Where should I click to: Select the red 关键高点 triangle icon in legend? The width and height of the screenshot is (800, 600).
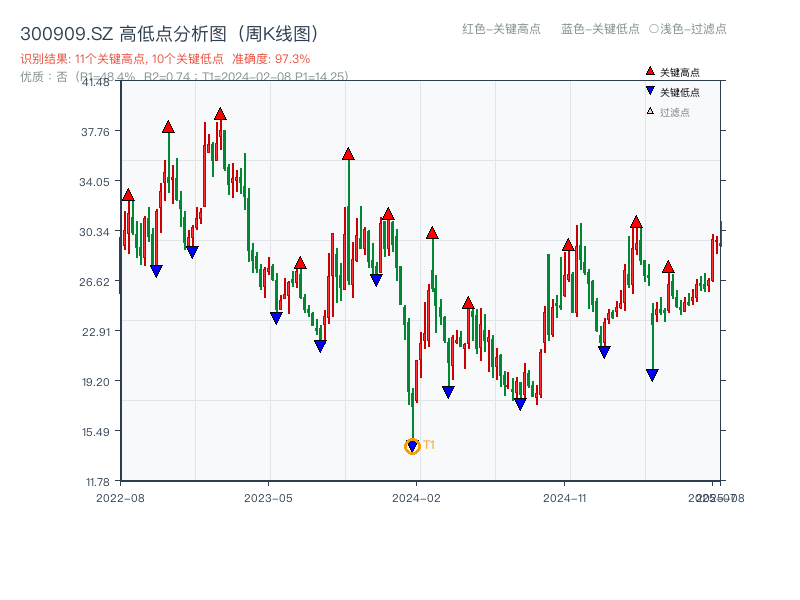click(651, 70)
